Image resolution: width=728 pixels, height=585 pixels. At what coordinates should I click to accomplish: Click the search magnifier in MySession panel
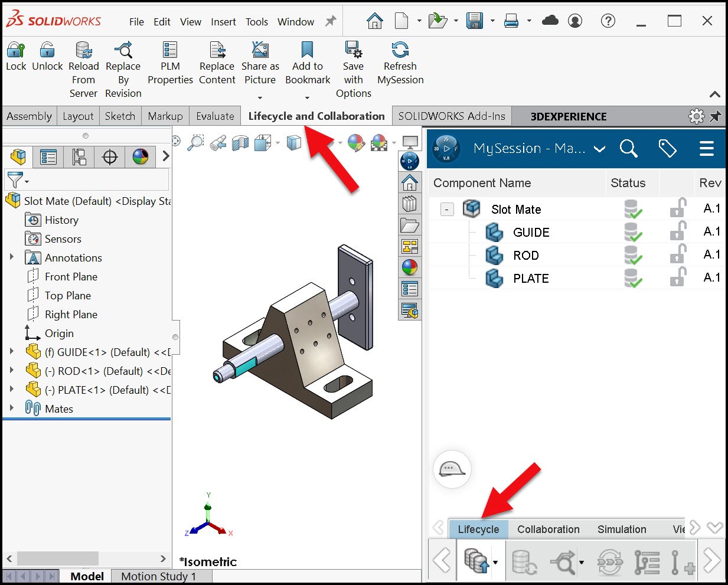coord(629,149)
